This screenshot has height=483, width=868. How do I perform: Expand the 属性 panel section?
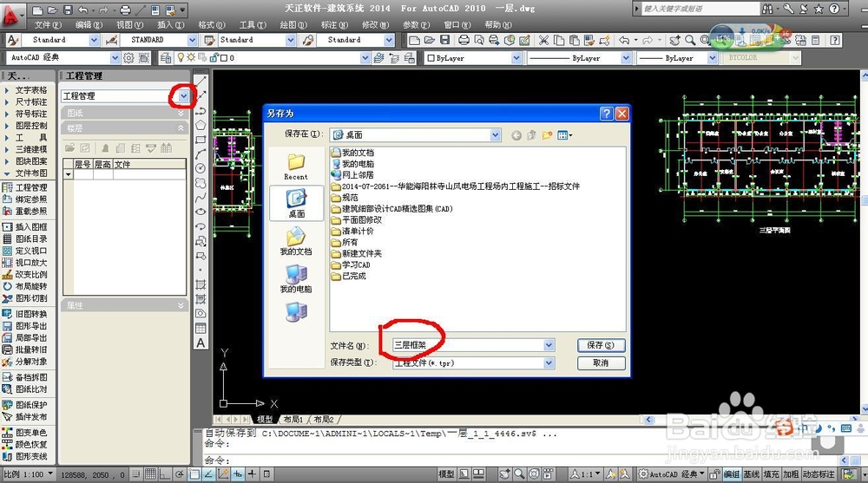pos(181,305)
